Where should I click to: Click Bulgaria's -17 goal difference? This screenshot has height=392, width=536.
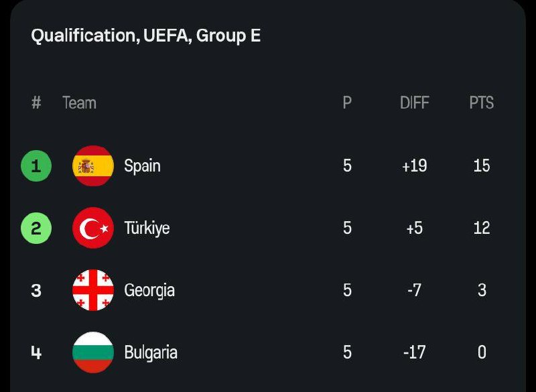[414, 352]
